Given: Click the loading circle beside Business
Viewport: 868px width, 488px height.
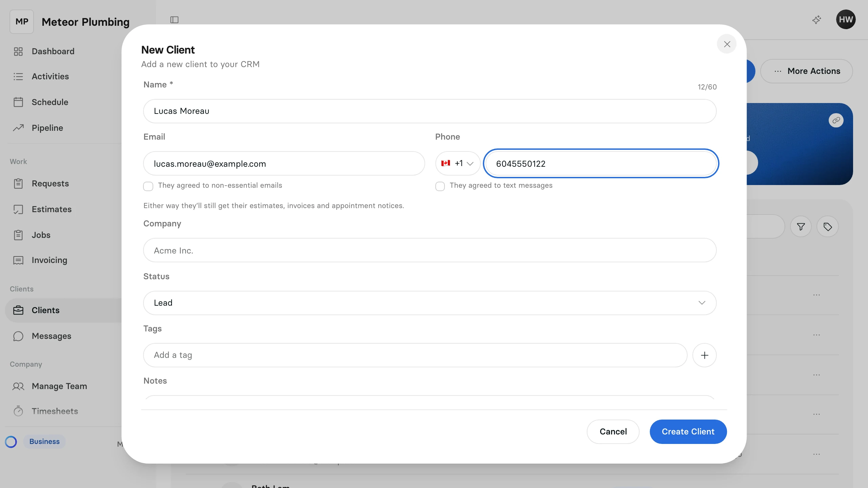Looking at the screenshot, I should [11, 442].
